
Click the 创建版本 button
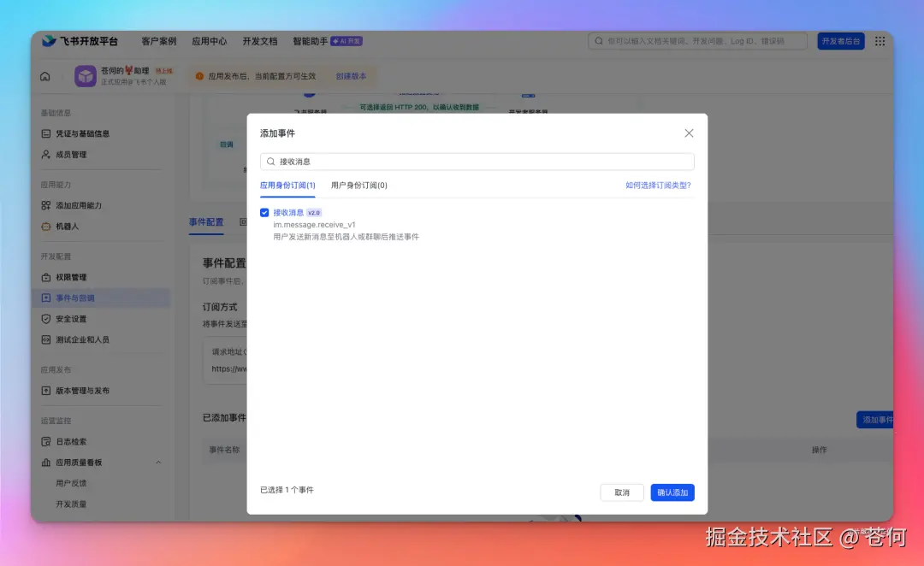350,75
